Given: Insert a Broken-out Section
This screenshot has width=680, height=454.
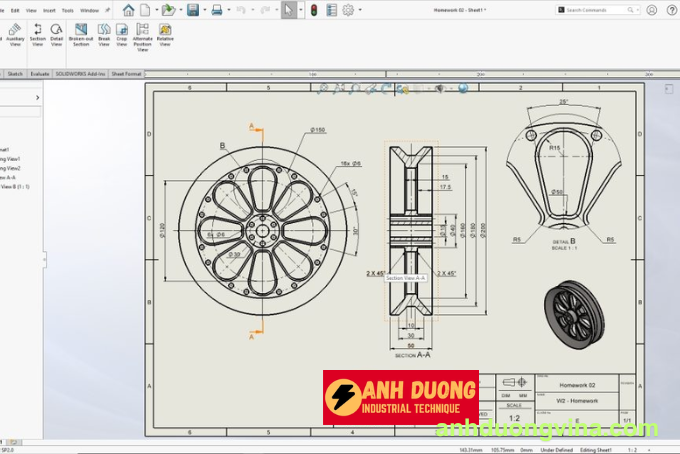Looking at the screenshot, I should (x=81, y=34).
